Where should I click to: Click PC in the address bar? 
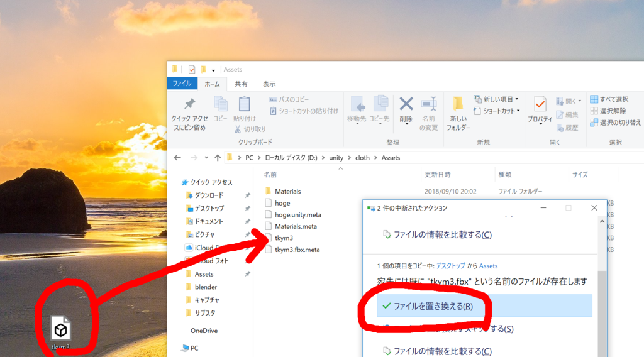click(249, 158)
